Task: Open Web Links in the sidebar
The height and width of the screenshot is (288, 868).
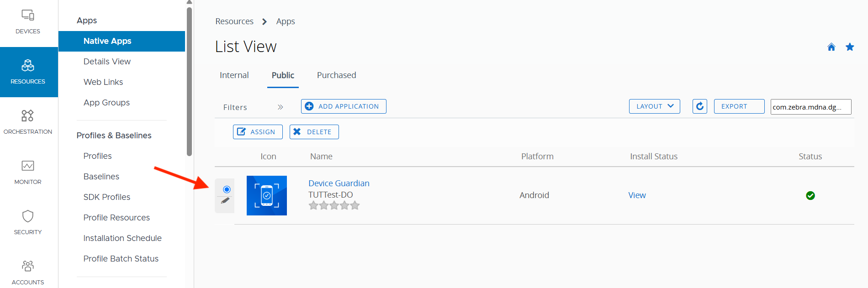Action: click(103, 82)
